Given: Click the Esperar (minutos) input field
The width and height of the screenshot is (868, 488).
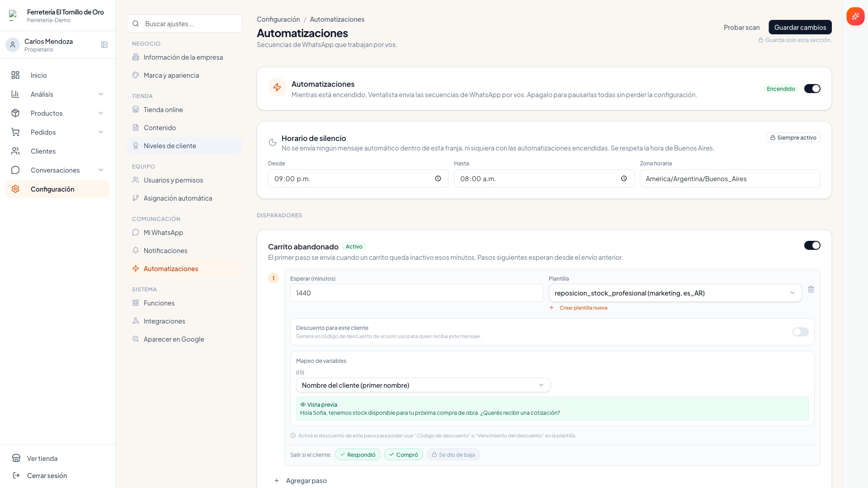Looking at the screenshot, I should point(416,293).
